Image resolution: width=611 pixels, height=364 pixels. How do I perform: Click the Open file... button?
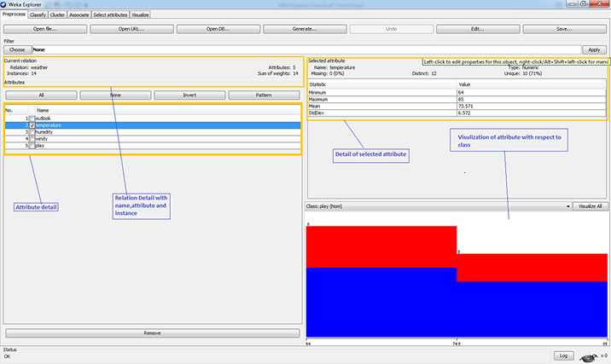(x=45, y=29)
